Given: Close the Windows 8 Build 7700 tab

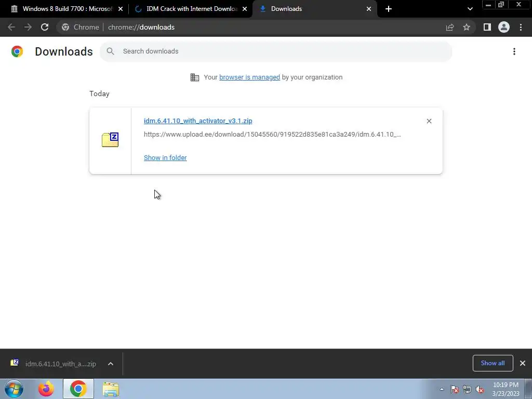Looking at the screenshot, I should (x=121, y=9).
